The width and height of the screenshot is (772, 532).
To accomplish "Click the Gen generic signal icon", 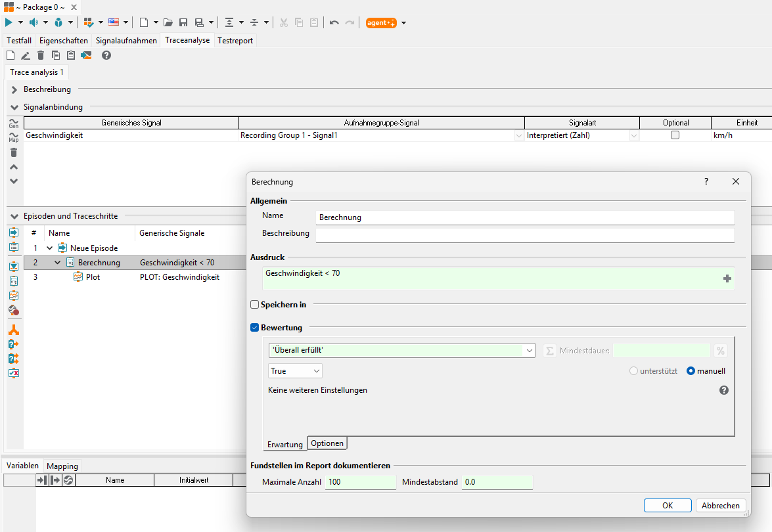I will point(14,123).
